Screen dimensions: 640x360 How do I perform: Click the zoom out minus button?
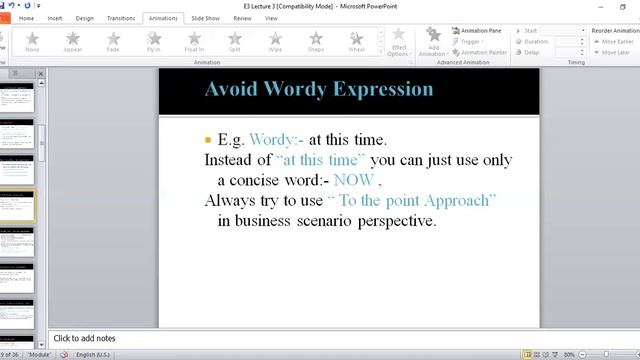[582, 355]
